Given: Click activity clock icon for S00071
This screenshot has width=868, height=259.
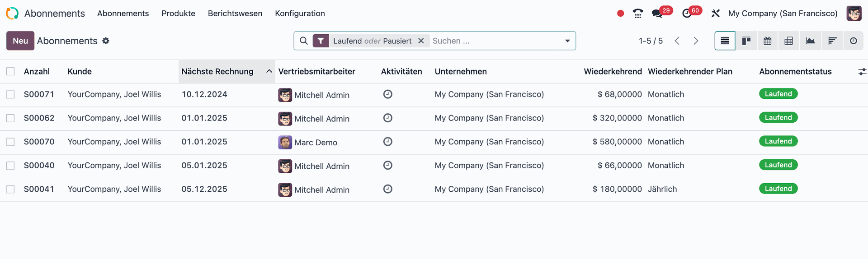Looking at the screenshot, I should [387, 94].
